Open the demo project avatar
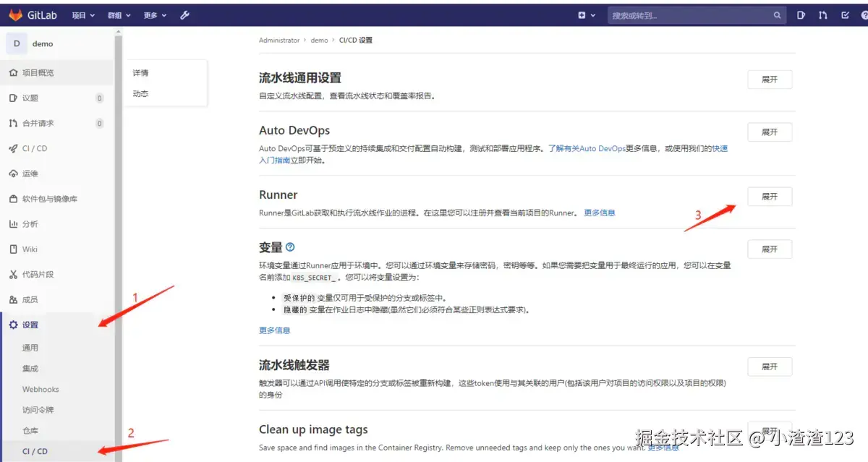The width and height of the screenshot is (868, 462). (x=17, y=43)
